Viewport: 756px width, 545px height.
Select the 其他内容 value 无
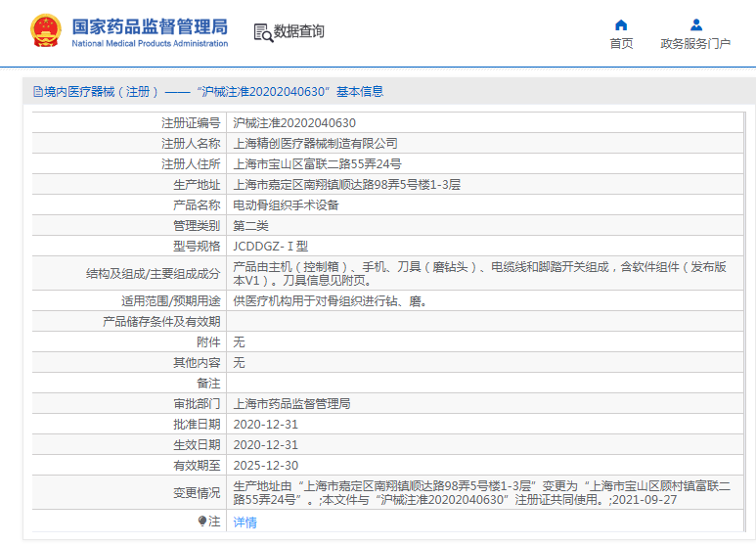tap(240, 363)
